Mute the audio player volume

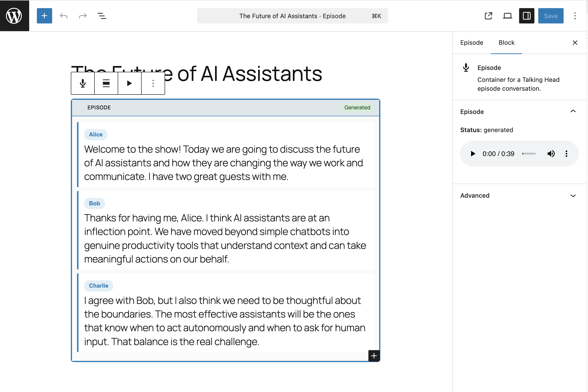point(550,153)
